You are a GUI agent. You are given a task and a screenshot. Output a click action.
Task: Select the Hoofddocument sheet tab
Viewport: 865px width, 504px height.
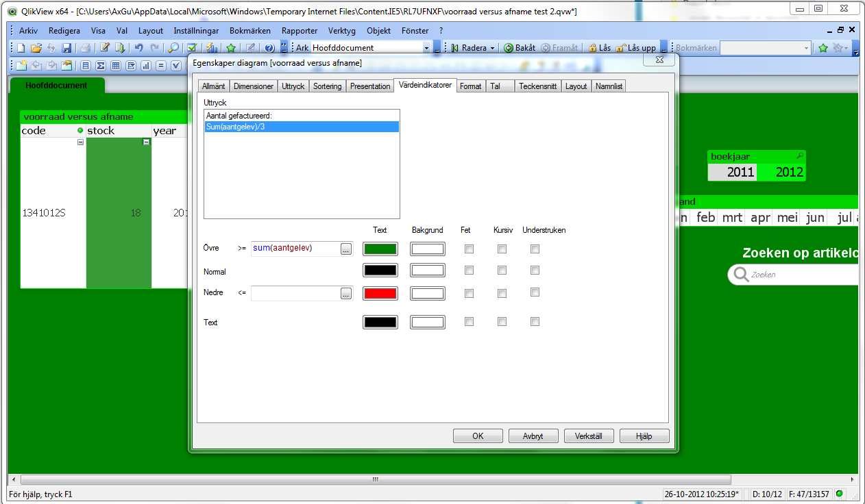pos(56,86)
